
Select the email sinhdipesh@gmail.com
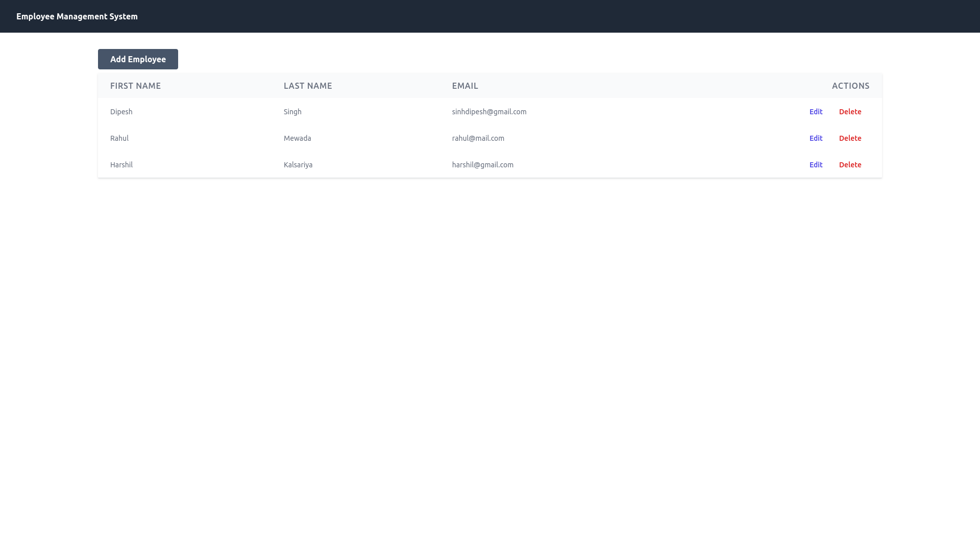(x=489, y=112)
